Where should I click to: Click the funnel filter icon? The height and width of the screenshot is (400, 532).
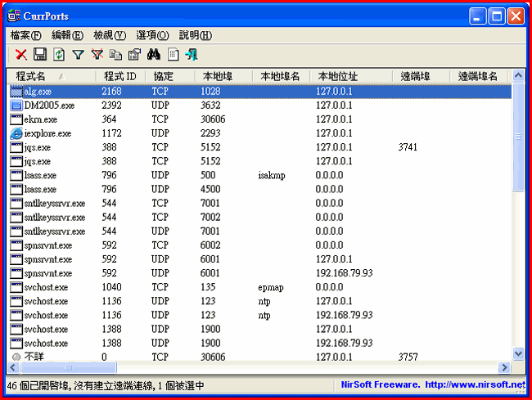78,55
